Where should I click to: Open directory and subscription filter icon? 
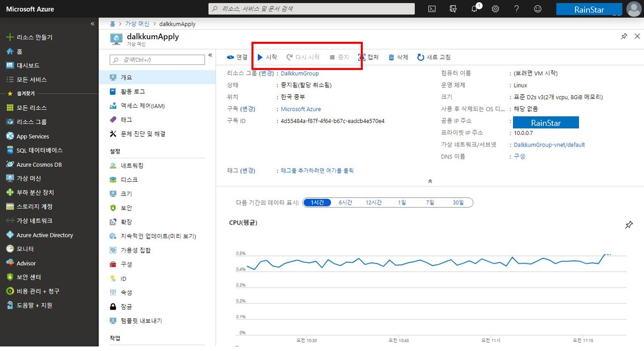pyautogui.click(x=453, y=9)
